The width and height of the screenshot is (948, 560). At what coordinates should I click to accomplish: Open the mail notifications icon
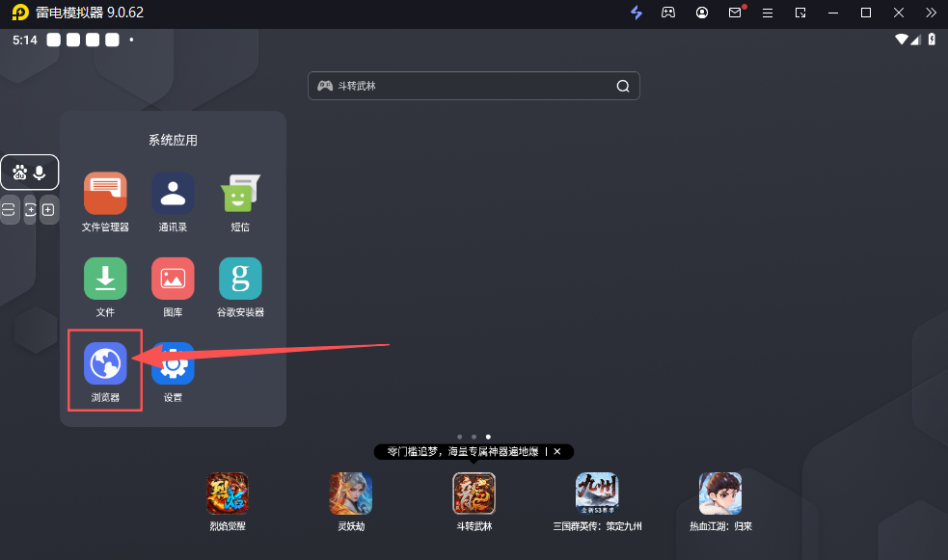[x=735, y=13]
